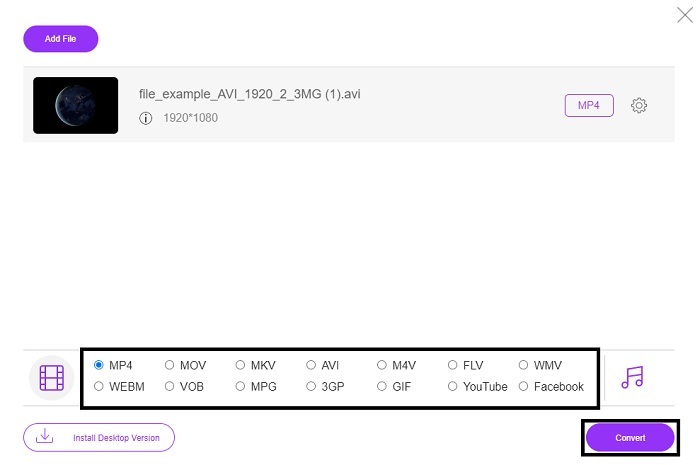
Task: Open settings gear for the video file
Action: (640, 106)
